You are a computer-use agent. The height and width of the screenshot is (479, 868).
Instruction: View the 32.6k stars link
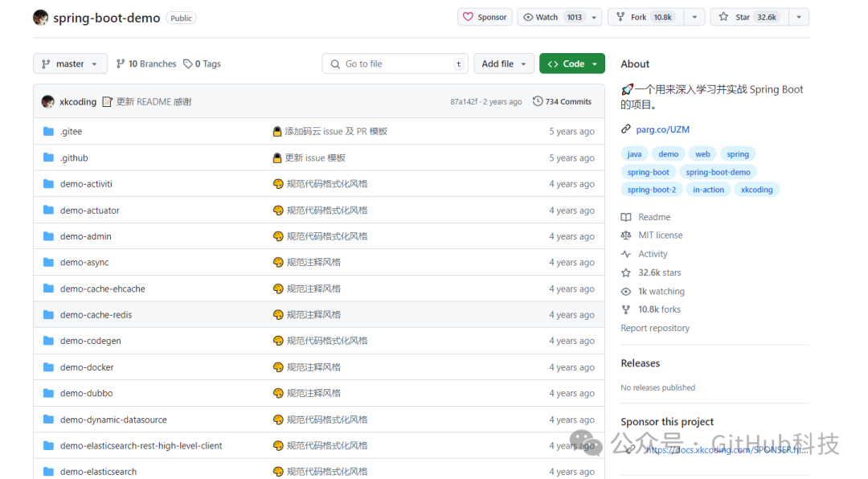coord(660,272)
